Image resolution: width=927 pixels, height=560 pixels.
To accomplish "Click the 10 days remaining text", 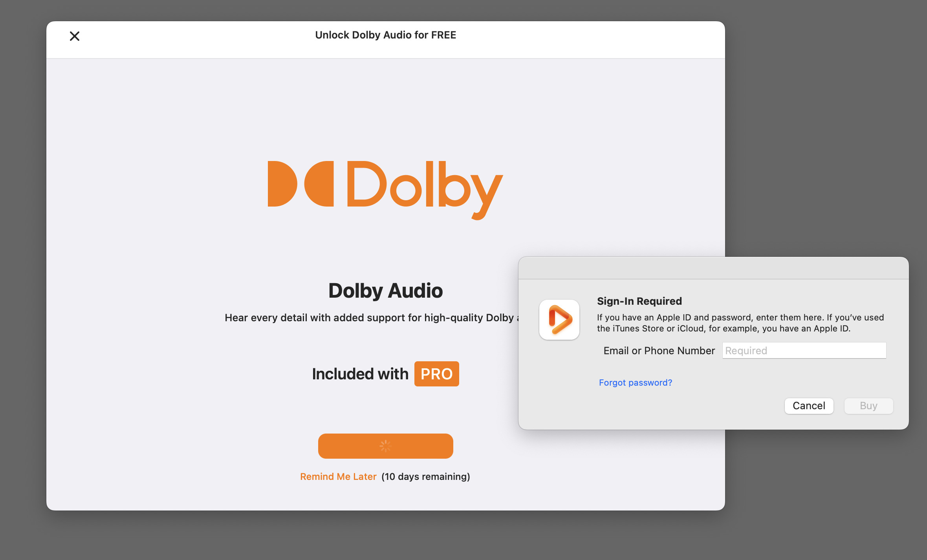I will [425, 476].
